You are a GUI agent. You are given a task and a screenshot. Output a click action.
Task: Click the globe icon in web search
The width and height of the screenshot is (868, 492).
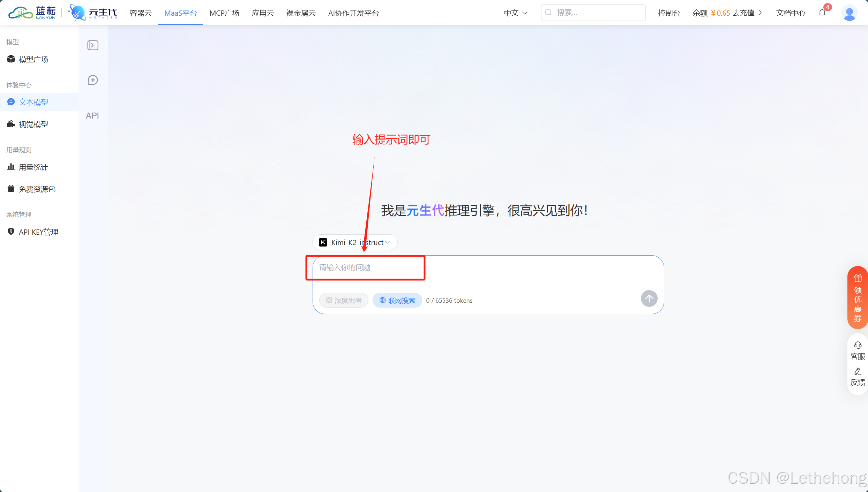tap(383, 300)
